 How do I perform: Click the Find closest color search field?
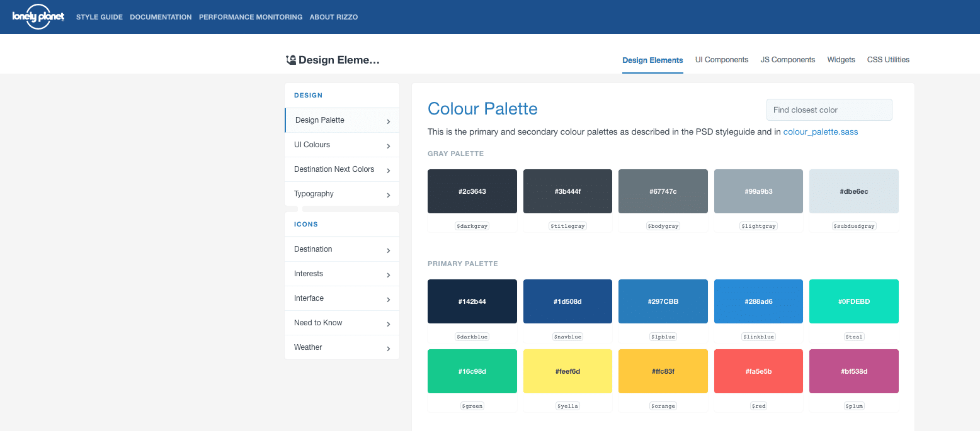829,109
